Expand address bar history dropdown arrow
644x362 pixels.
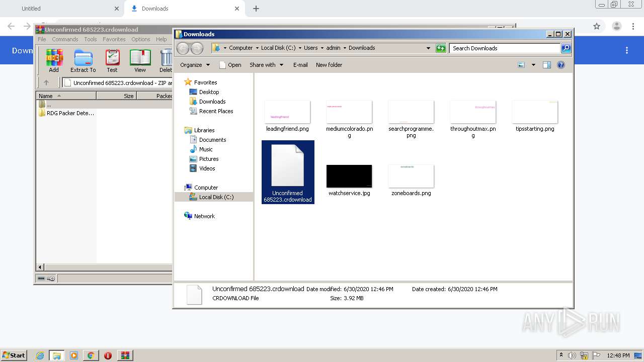(x=428, y=48)
